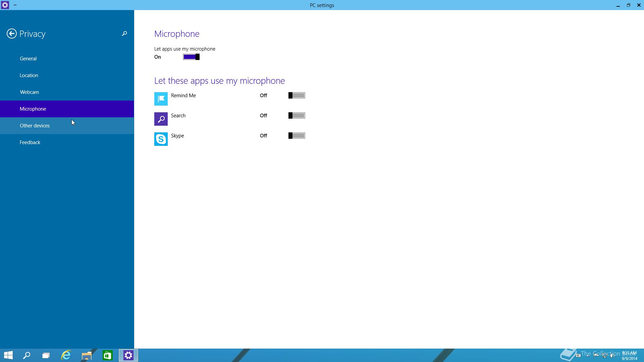644x362 pixels.
Task: Open the Action Center flag tray icon
Action: (x=596, y=356)
